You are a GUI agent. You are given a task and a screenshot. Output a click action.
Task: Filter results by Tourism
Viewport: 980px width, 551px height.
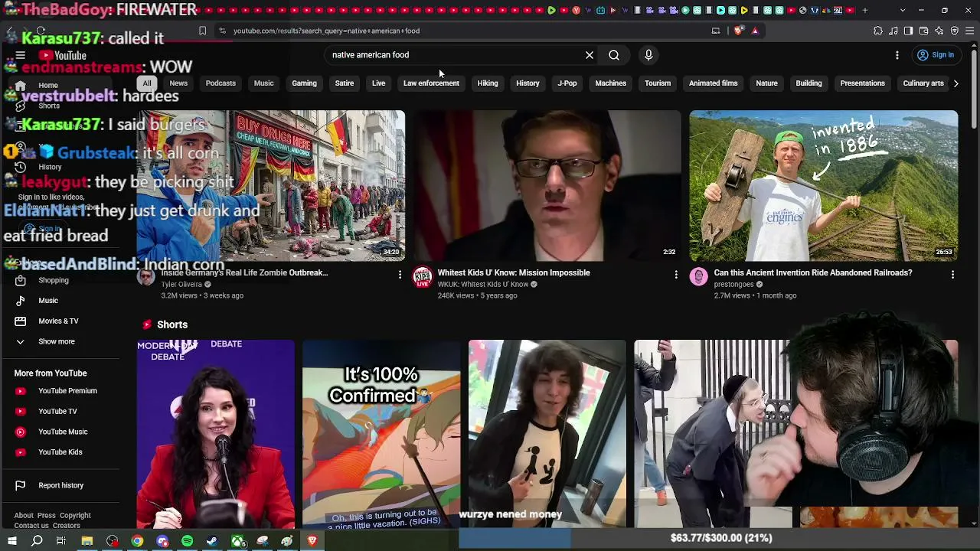point(658,83)
